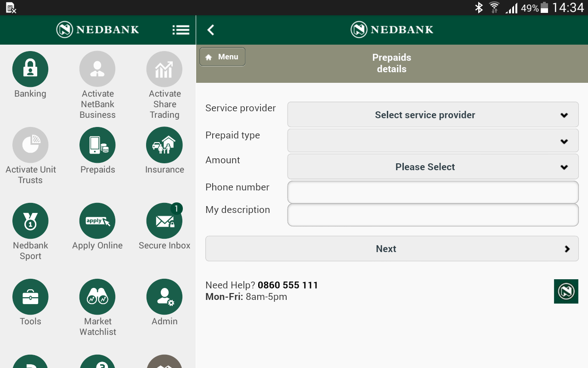
Task: Open the Nedbank Sport medal icon
Action: (30, 221)
